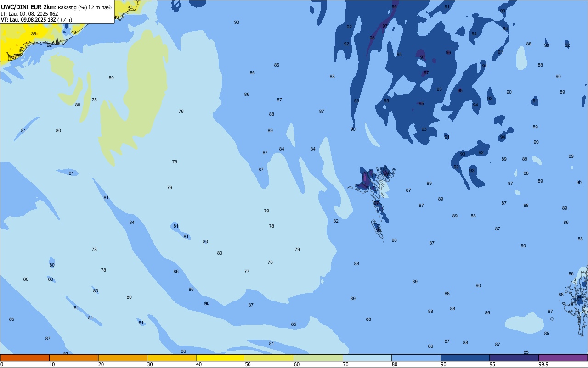Click the 30–40 golden legend segment
This screenshot has height=368, width=588.
point(172,357)
